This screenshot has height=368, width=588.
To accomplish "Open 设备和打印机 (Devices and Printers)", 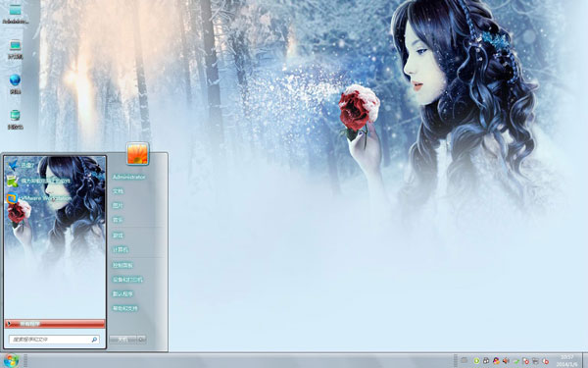I will point(127,280).
